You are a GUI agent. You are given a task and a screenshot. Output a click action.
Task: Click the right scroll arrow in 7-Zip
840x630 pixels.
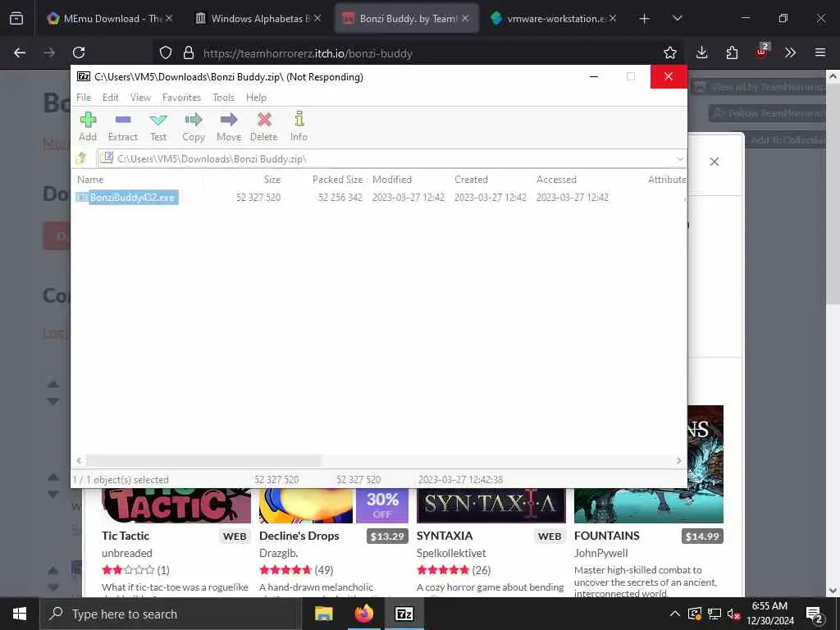tap(678, 461)
